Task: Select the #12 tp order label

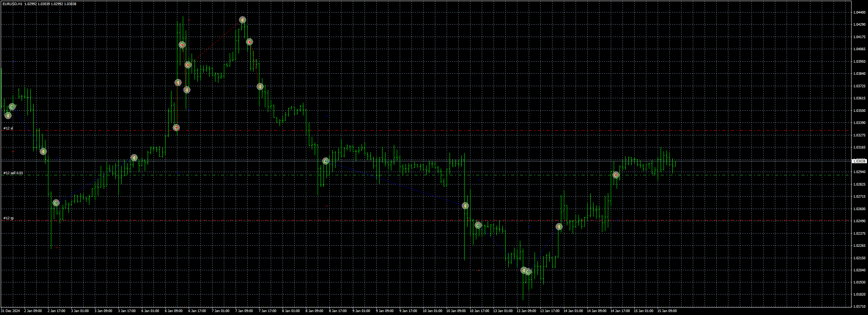Action: tap(8, 218)
